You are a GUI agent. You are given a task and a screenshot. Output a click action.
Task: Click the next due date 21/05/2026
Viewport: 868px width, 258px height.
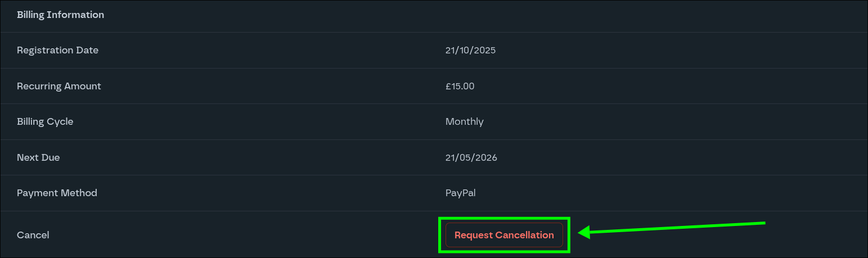(471, 157)
